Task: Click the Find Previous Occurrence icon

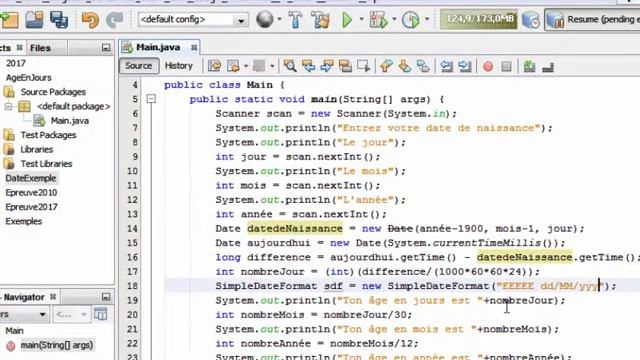Action: [309, 66]
